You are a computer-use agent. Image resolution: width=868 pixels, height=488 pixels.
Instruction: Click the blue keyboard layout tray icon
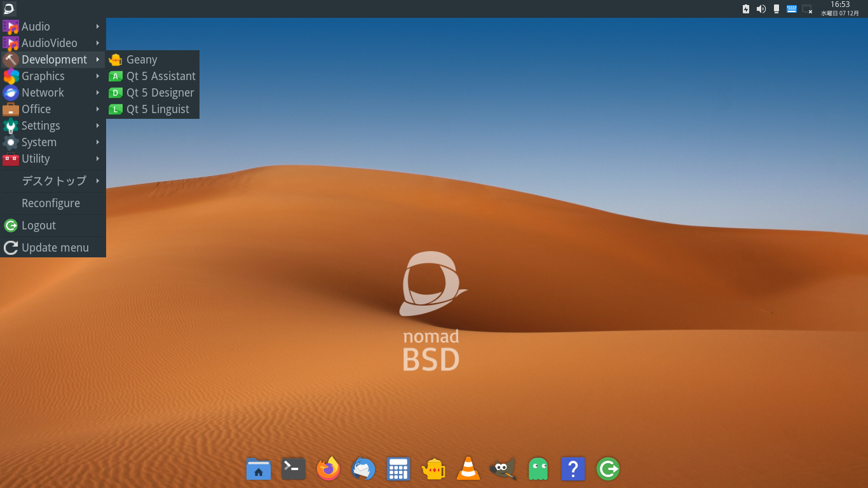click(x=792, y=9)
